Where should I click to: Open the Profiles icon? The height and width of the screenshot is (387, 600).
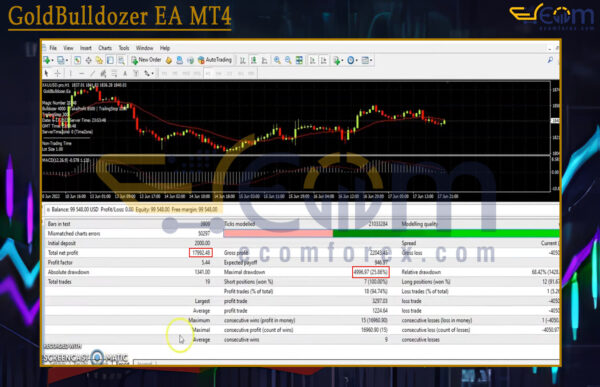(x=60, y=60)
